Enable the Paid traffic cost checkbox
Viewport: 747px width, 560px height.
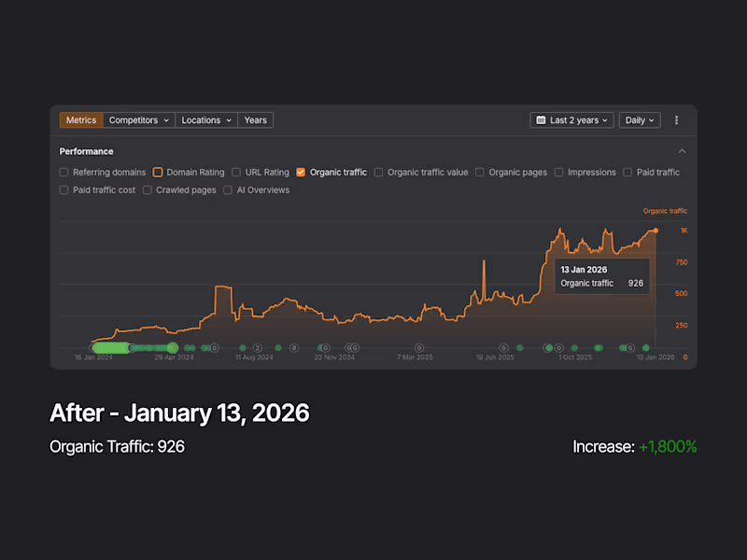tap(63, 189)
